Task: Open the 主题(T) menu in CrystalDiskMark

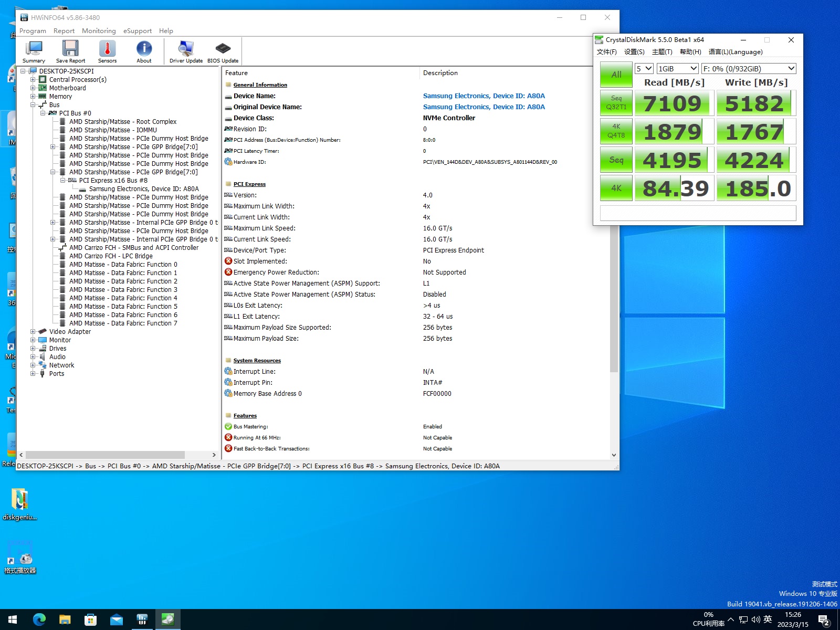Action: 662,52
